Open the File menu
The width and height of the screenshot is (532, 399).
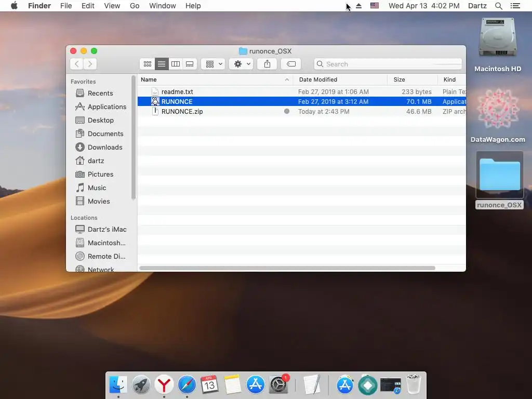(66, 6)
